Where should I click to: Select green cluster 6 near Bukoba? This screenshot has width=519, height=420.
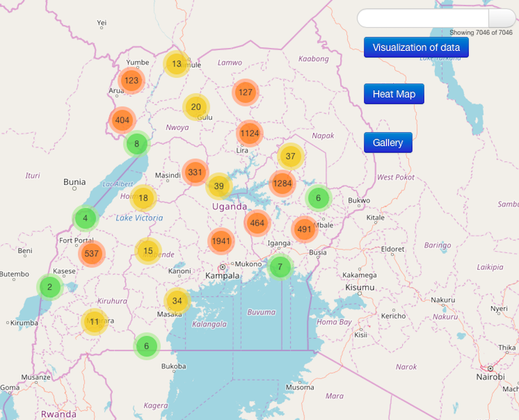point(147,346)
